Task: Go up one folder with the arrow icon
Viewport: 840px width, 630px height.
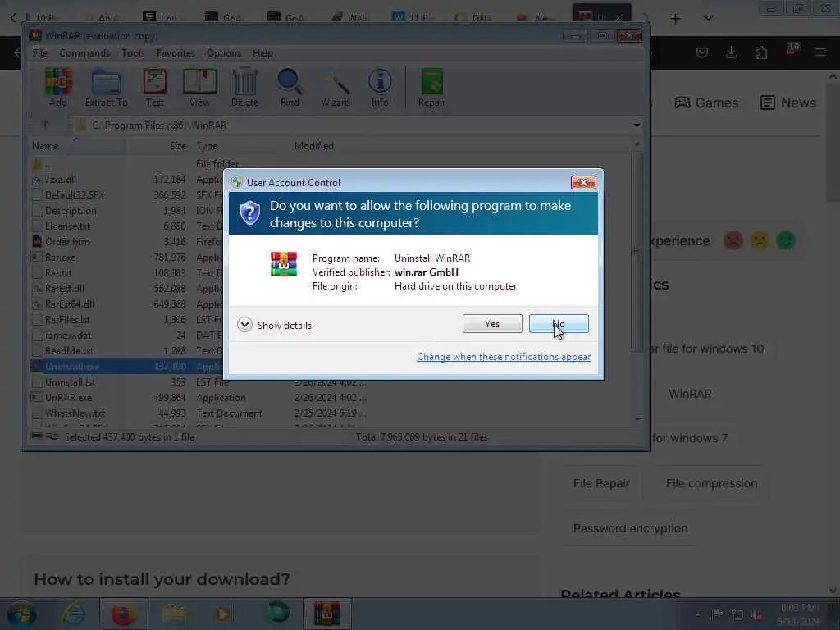Action: (x=45, y=125)
